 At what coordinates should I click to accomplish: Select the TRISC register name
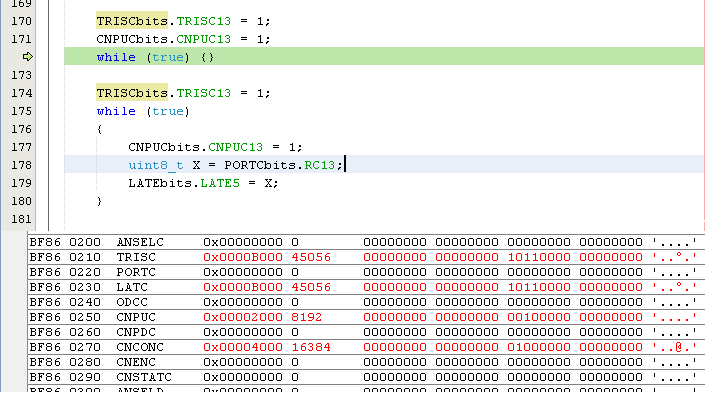136,257
